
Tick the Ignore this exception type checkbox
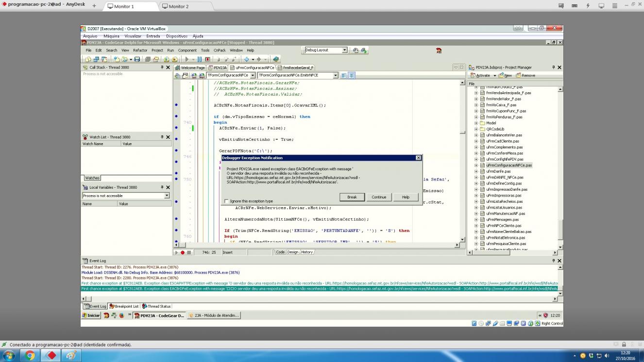coord(226,201)
